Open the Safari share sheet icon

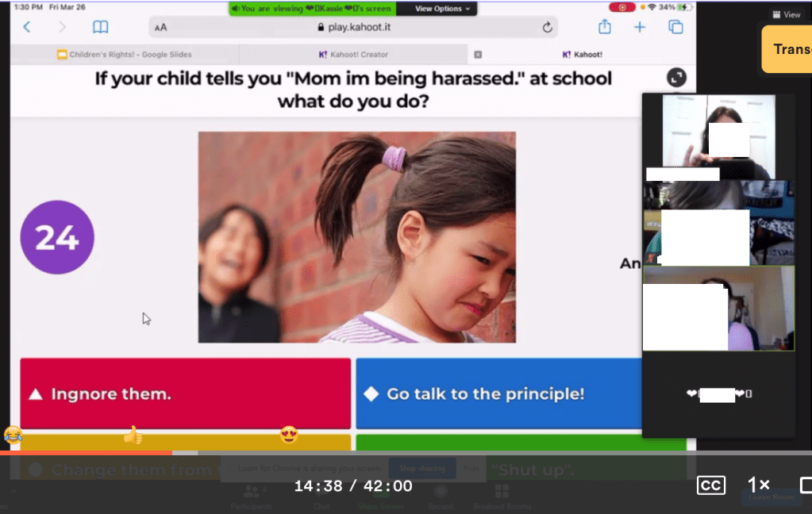click(x=605, y=27)
